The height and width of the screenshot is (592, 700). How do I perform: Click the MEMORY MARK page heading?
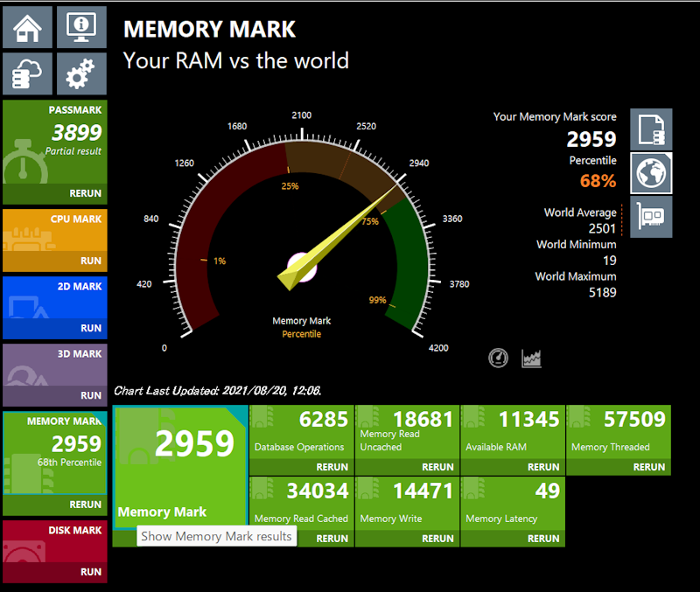pos(209,30)
